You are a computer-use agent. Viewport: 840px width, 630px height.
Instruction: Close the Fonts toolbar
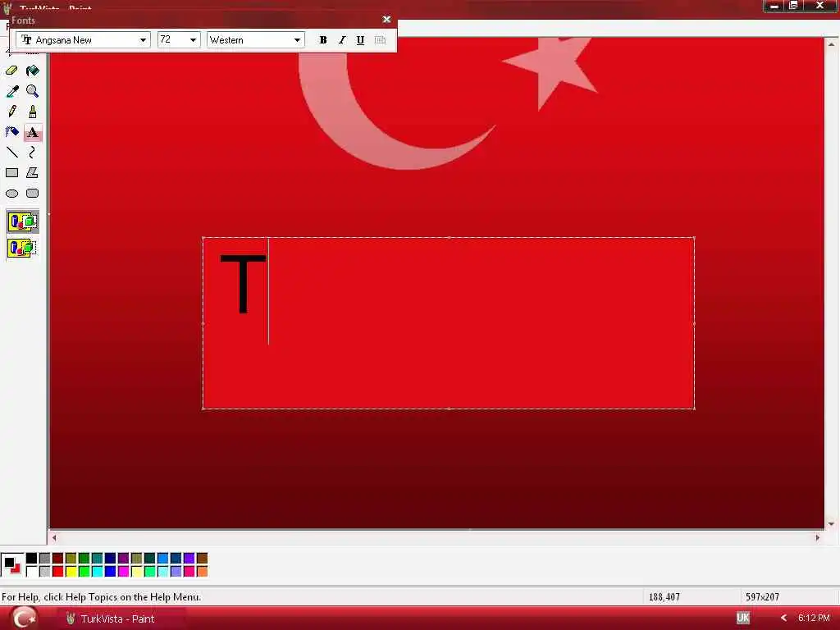(x=387, y=20)
